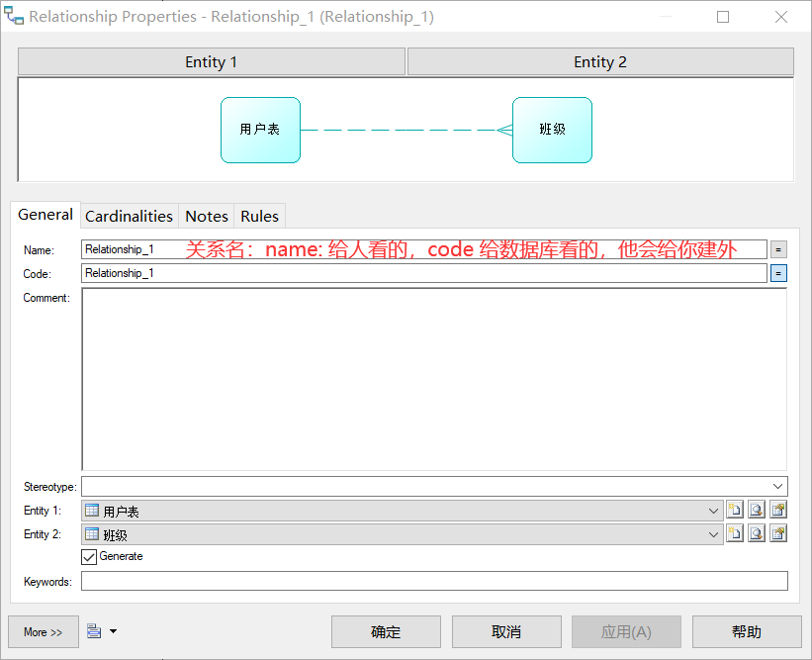Click the equals sync icon beside Name field
This screenshot has width=812, height=660.
(778, 248)
